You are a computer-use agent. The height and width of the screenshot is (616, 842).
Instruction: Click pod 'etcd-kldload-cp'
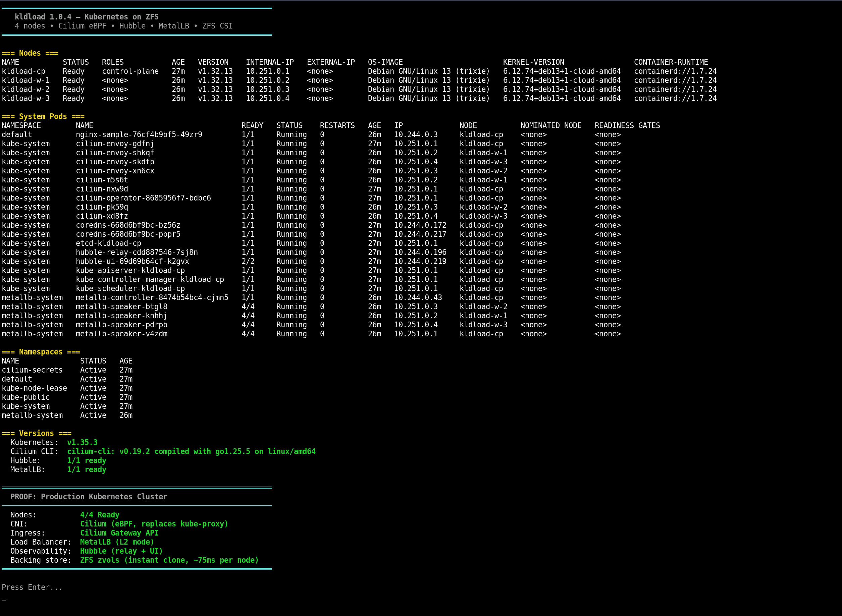click(x=109, y=243)
